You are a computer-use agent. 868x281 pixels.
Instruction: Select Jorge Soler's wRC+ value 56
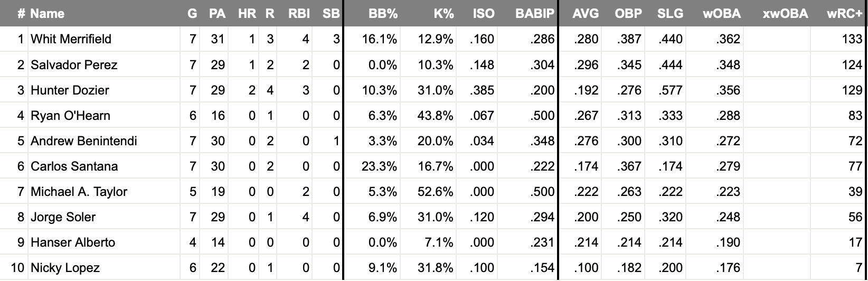(x=855, y=217)
